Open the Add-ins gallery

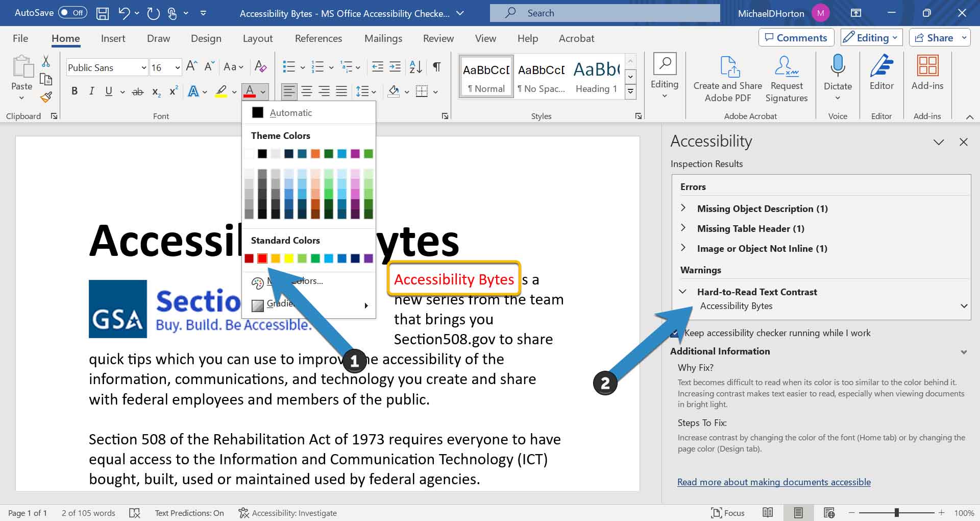coord(927,73)
